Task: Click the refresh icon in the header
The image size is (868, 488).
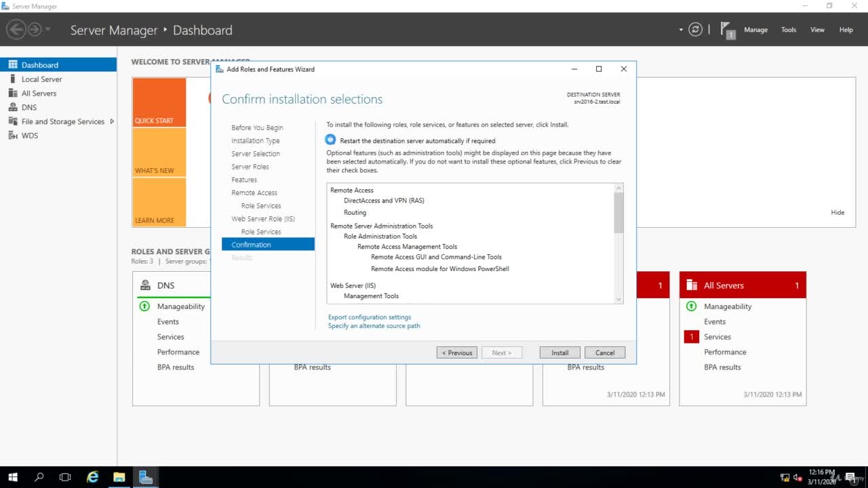Action: click(695, 30)
